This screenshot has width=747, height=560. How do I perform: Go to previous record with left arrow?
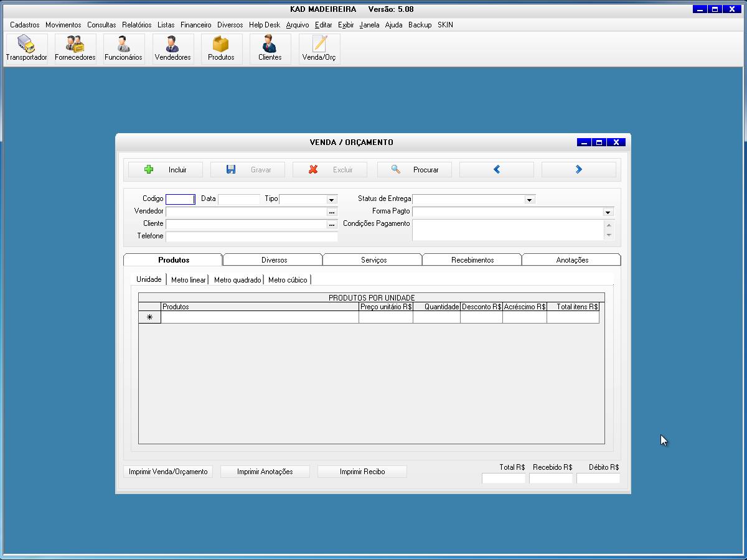pos(497,169)
